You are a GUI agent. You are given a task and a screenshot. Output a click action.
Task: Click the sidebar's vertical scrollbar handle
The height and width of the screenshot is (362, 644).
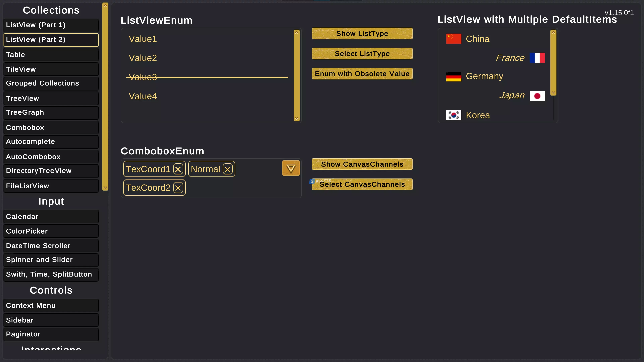[x=105, y=96]
